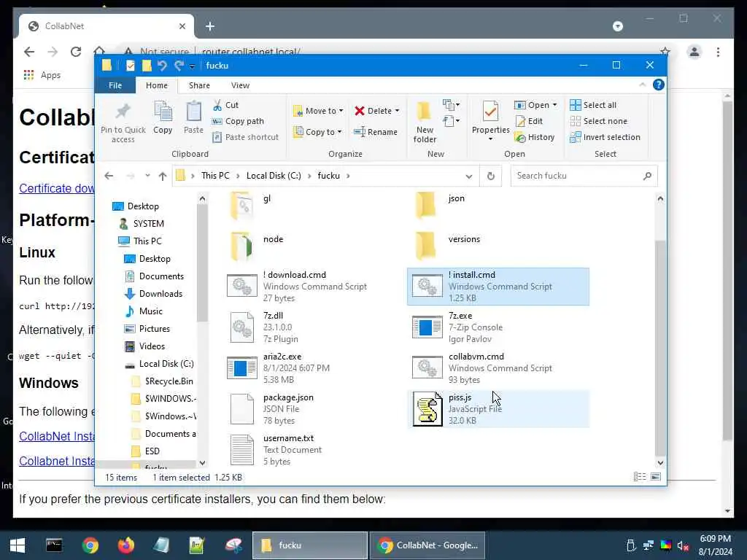
Task: Expand the Open dropdown arrow
Action: (x=554, y=105)
